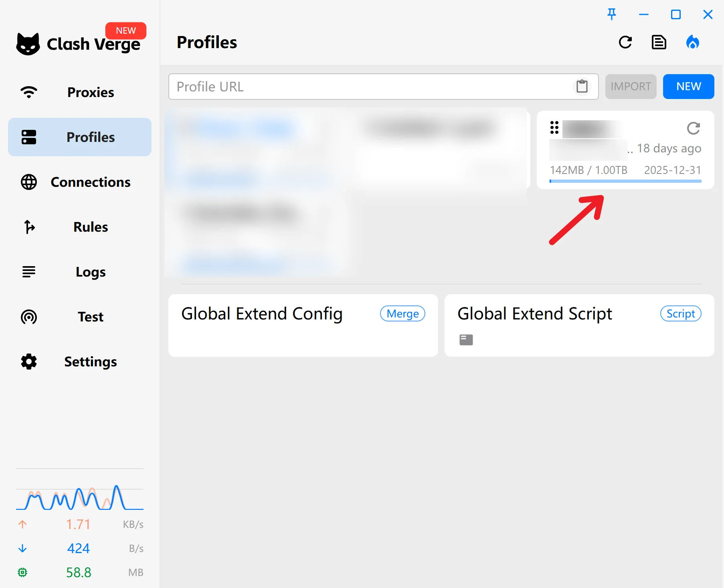
Task: Focus the Profile URL input field
Action: pos(384,87)
